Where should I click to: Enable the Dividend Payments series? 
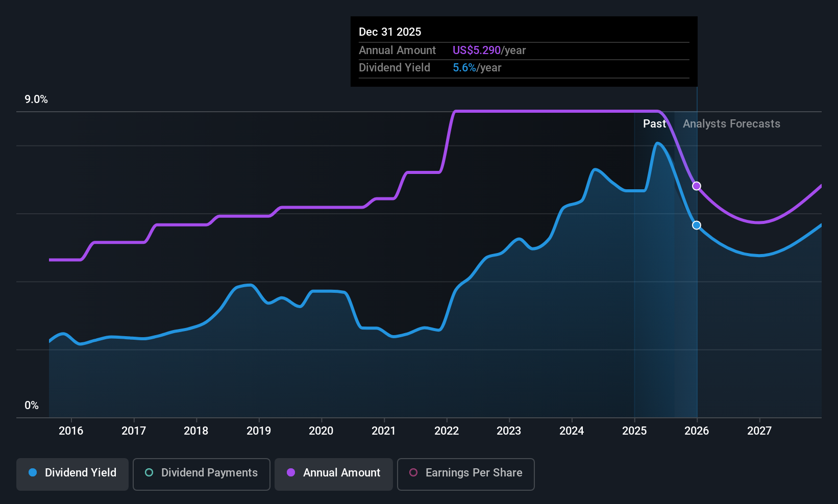(201, 473)
